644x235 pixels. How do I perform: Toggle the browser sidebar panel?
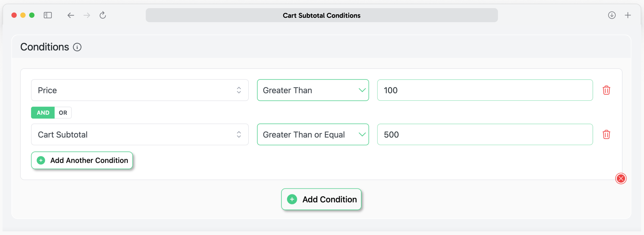click(48, 15)
